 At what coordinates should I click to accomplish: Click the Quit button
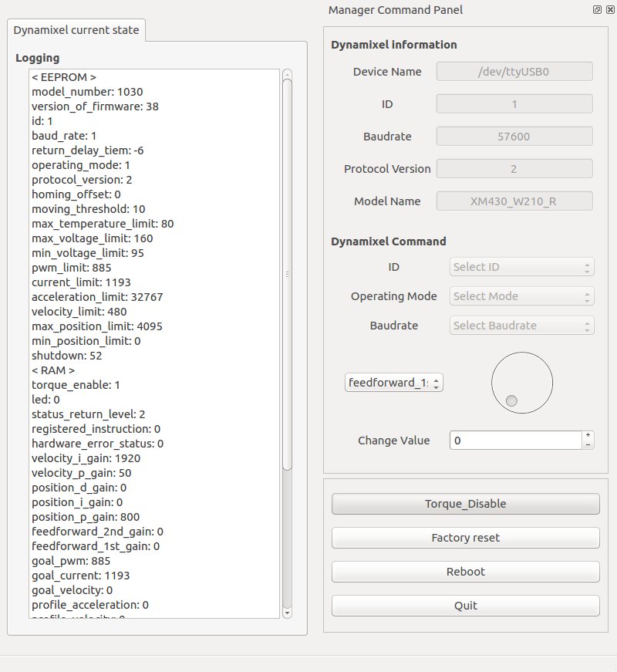[x=465, y=606]
